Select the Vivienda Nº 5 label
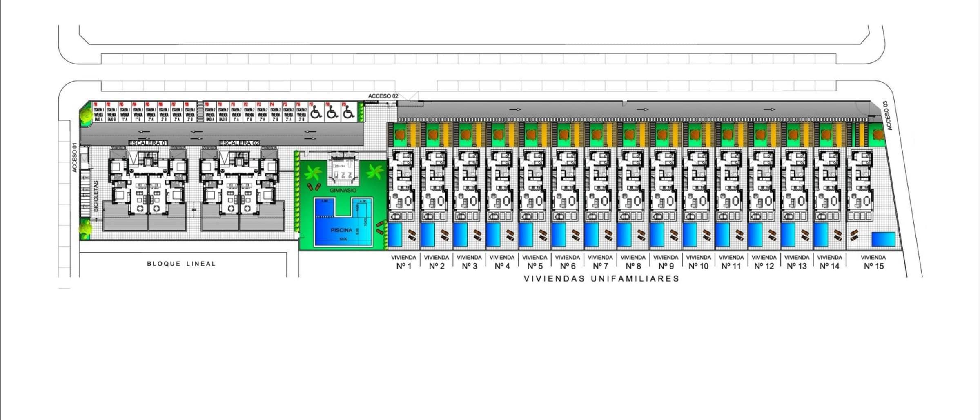The height and width of the screenshot is (420, 980). 535,262
